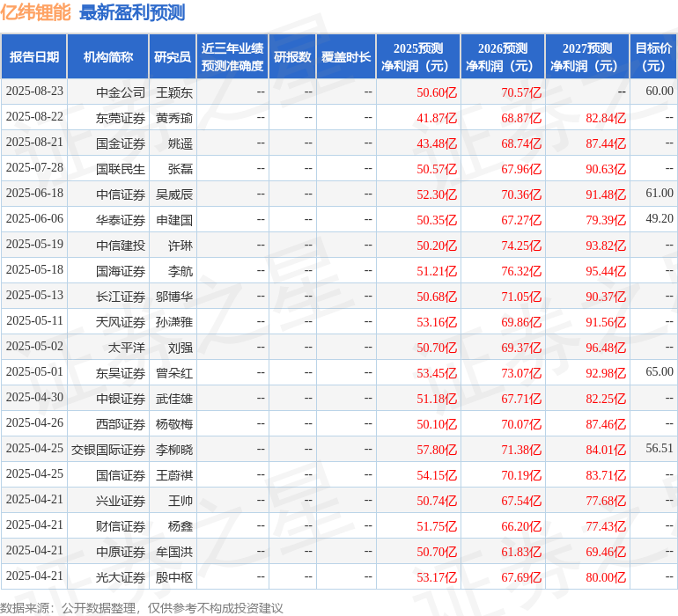Image resolution: width=678 pixels, height=616 pixels.
Task: Select the 2025预测净利润 column header
Action: [418, 57]
